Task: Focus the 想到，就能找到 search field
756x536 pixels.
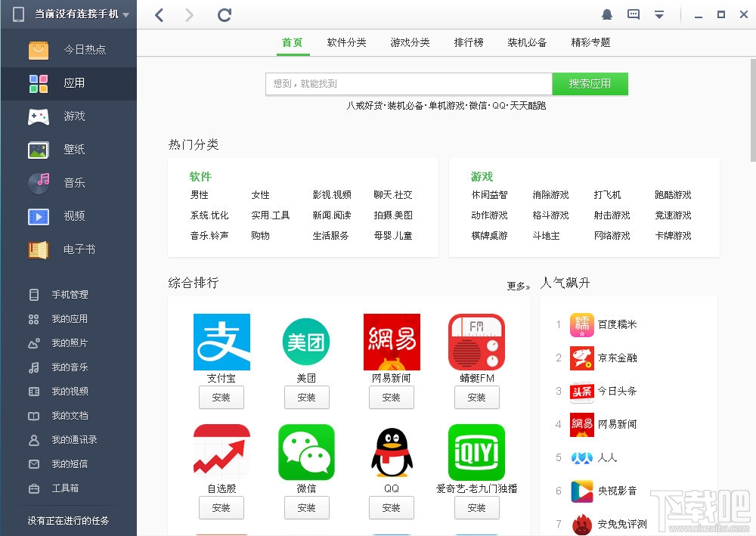Action: tap(409, 84)
